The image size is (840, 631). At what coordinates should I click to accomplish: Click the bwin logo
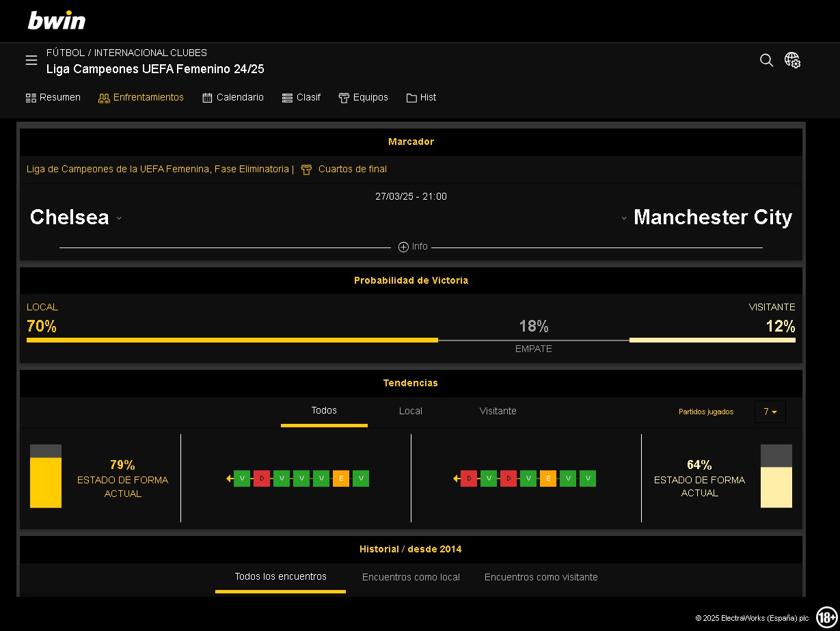click(57, 21)
